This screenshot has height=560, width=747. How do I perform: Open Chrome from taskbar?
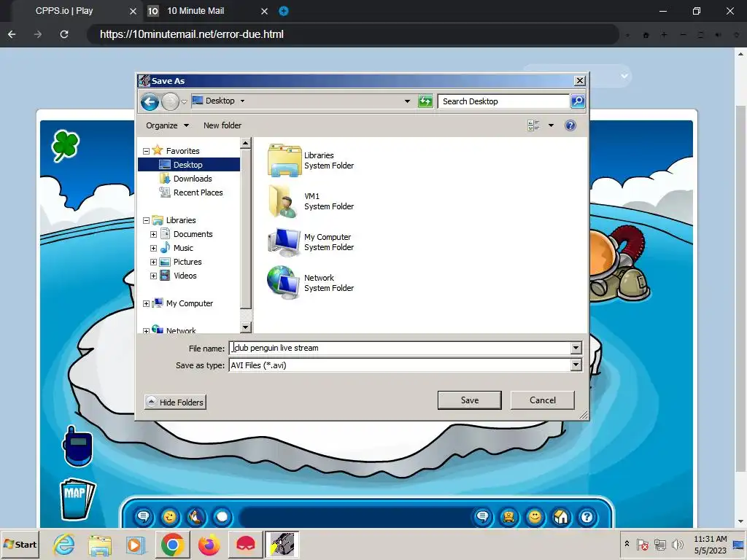click(172, 545)
